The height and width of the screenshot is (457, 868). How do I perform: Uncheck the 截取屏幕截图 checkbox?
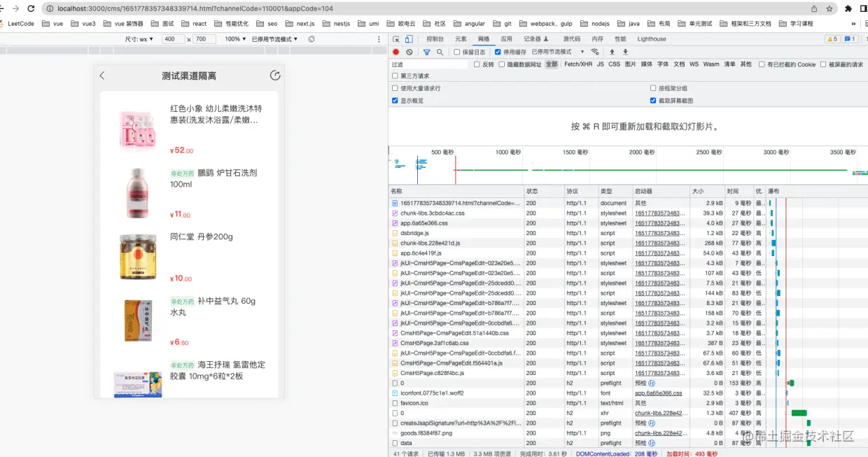pos(653,101)
